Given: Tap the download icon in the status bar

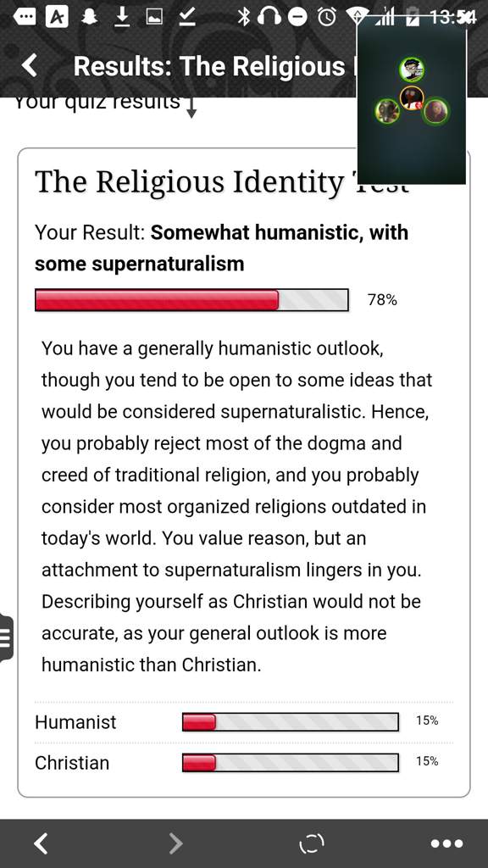Looking at the screenshot, I should [x=122, y=18].
